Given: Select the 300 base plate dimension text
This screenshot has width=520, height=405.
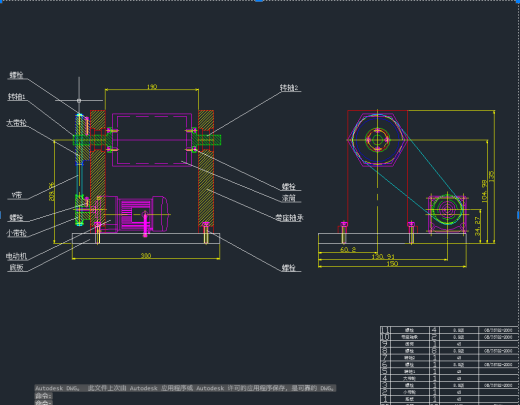Looking at the screenshot, I should 146,256.
